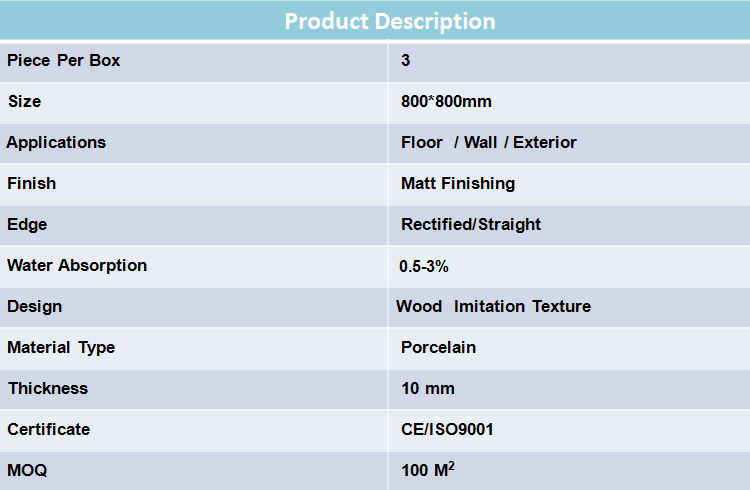Click the value 3 for pieces
Image resolution: width=750 pixels, height=490 pixels.
point(405,60)
